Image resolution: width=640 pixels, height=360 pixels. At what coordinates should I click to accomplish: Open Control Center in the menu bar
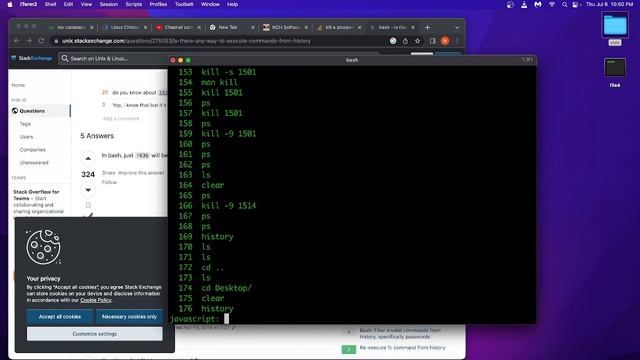click(x=576, y=4)
